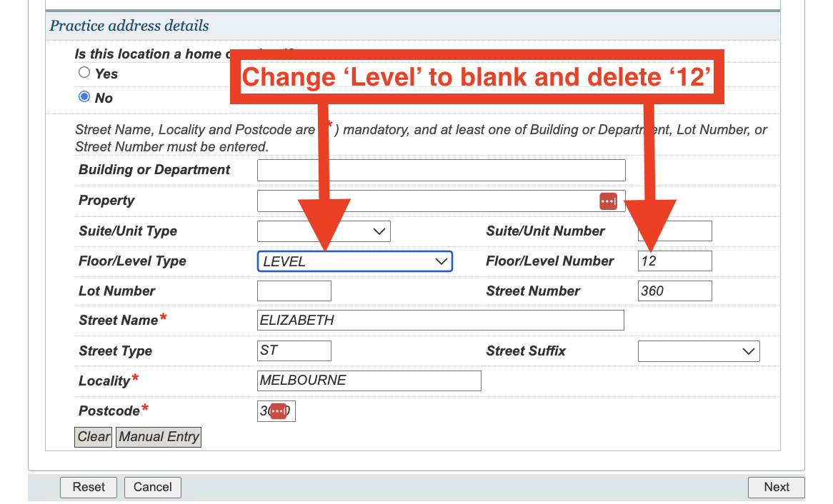This screenshot has height=504, width=833.
Task: Click the Cancel button
Action: pyautogui.click(x=152, y=487)
